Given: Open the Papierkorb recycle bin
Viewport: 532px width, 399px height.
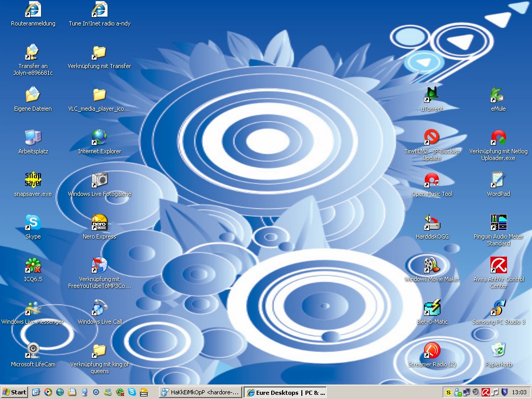Looking at the screenshot, I should (498, 350).
